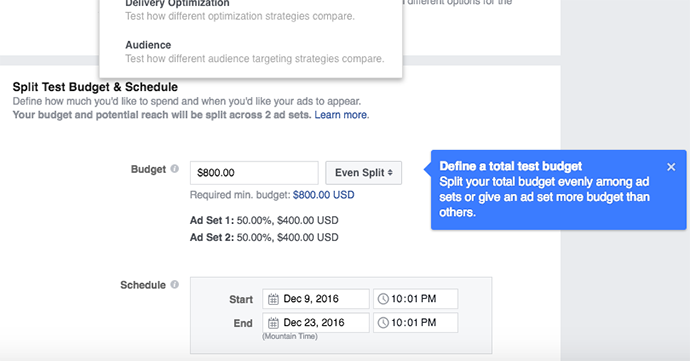This screenshot has width=690, height=361.
Task: Edit the End date Dec 23, 2016 field
Action: point(316,323)
